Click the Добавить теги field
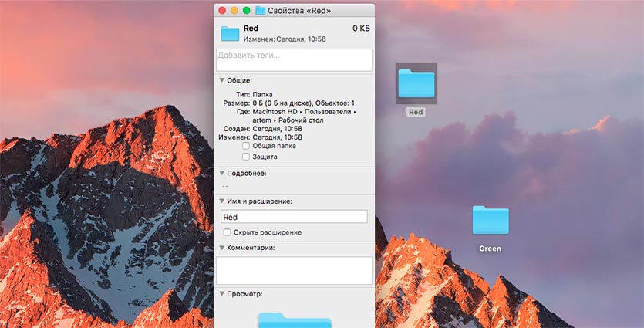The width and height of the screenshot is (644, 328). click(x=294, y=59)
